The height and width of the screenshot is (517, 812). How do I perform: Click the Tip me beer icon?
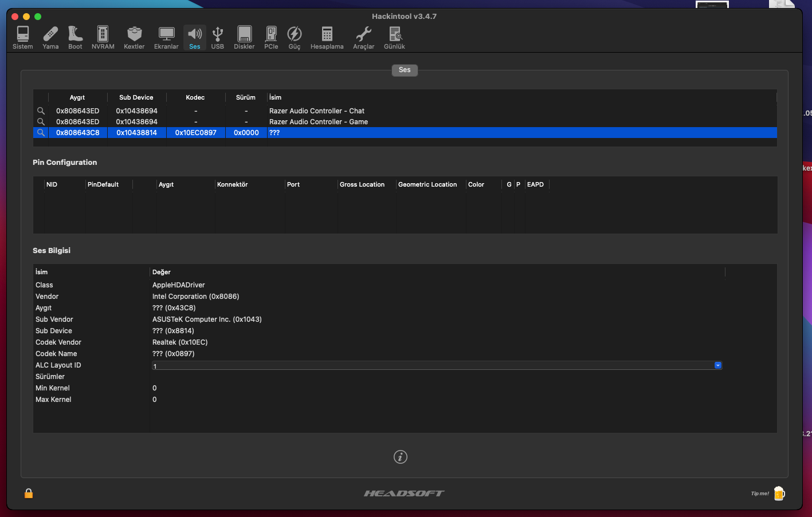[x=779, y=493]
